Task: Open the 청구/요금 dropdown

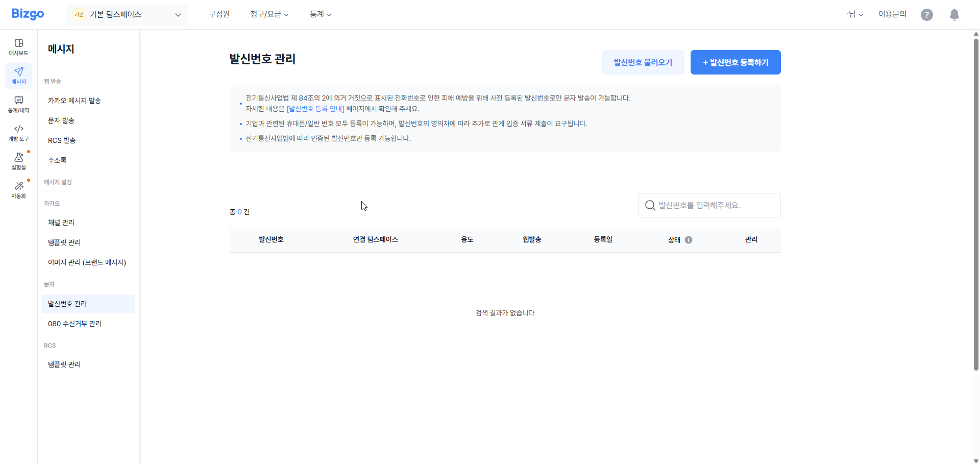Action: pos(269,14)
